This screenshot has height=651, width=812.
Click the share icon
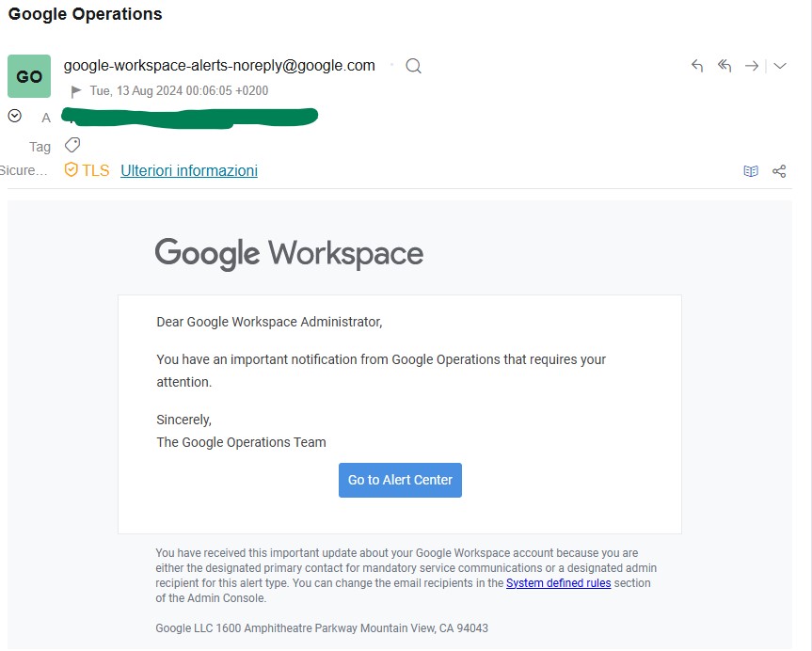click(x=779, y=171)
